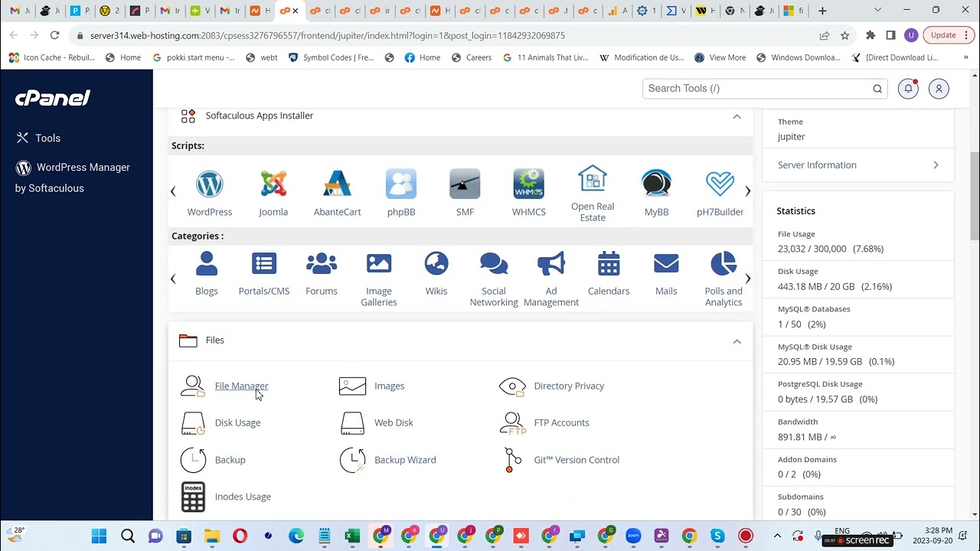Collapse the Softaculous Apps Installer section
980x551 pixels.
click(x=737, y=116)
